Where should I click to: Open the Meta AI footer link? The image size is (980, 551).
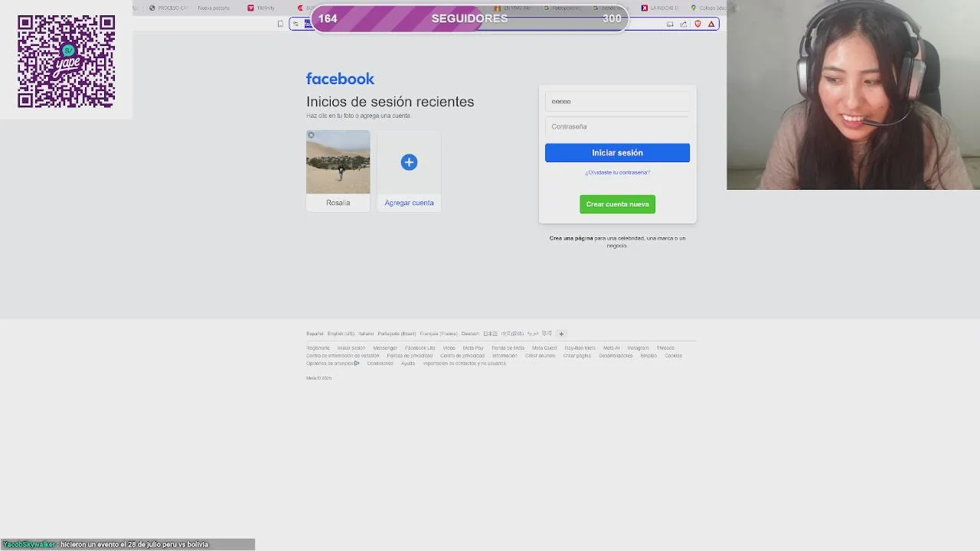[x=611, y=348]
